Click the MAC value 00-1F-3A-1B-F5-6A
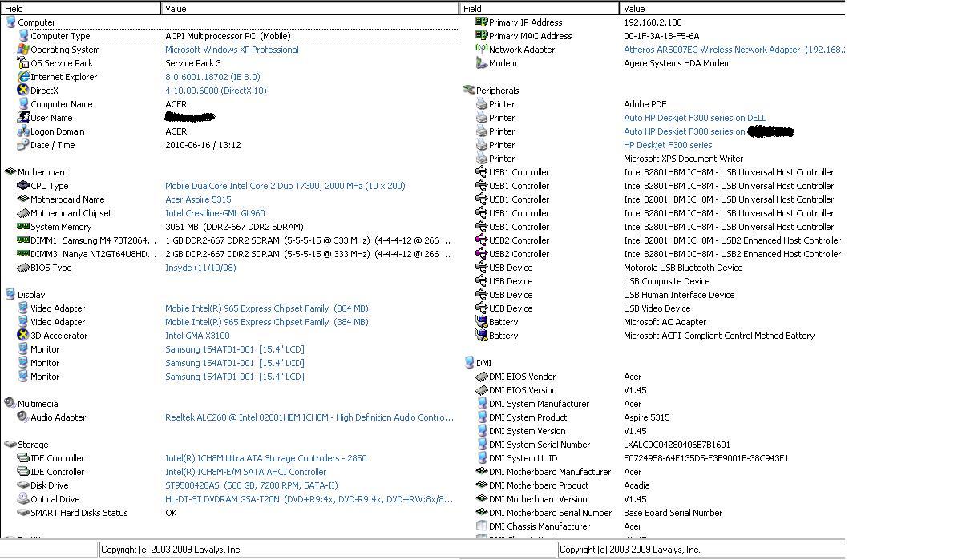The image size is (954, 560). tap(661, 37)
